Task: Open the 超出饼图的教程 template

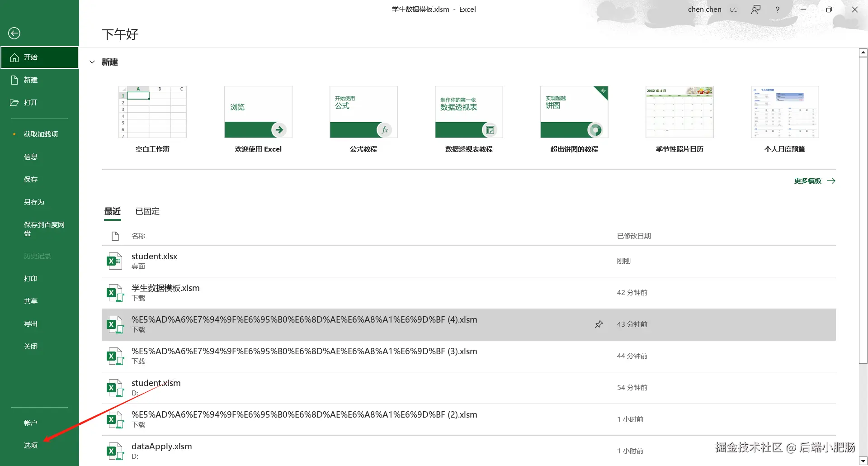Action: 574,119
